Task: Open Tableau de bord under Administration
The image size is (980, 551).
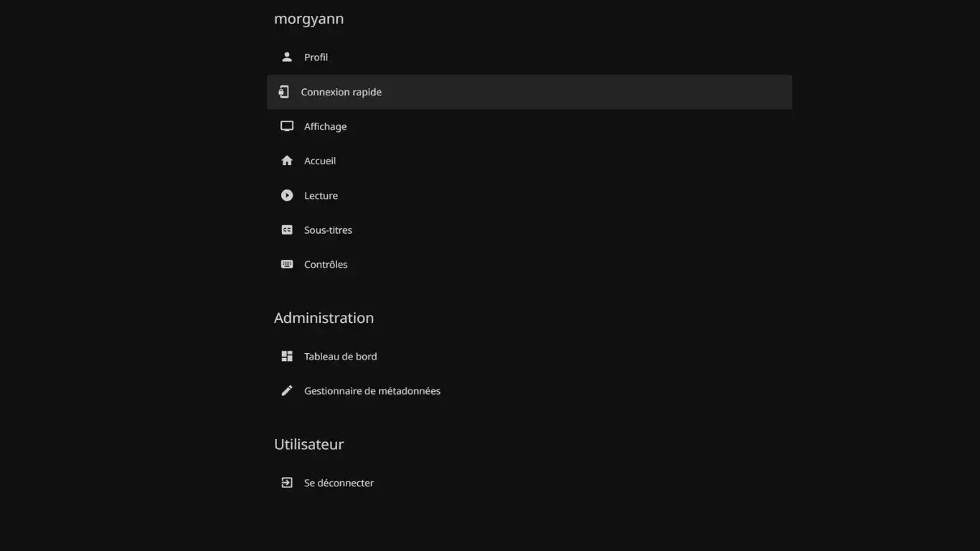Action: tap(340, 357)
